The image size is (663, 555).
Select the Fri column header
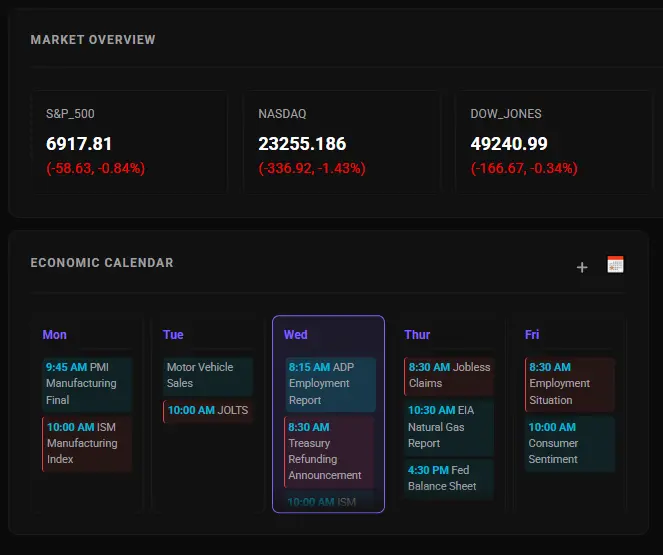pos(532,335)
